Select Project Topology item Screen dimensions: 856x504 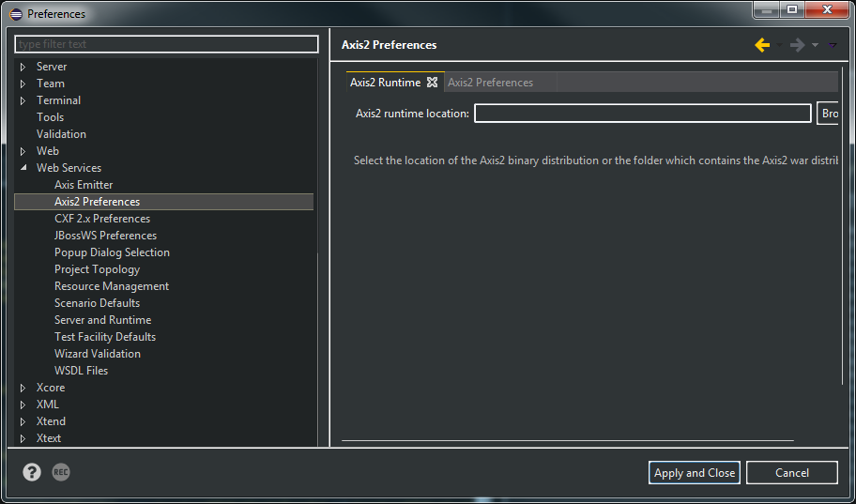(x=98, y=269)
